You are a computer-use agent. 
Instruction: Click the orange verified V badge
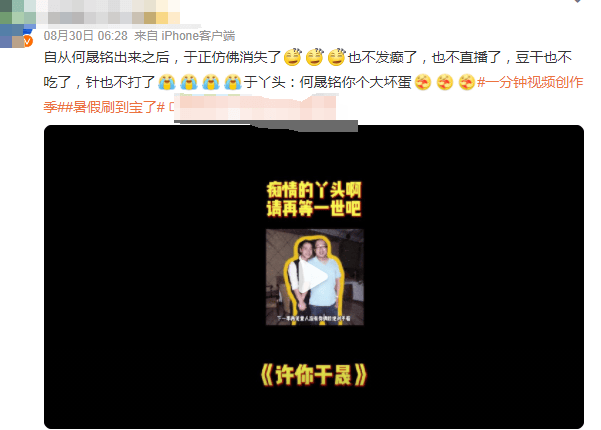(x=28, y=41)
